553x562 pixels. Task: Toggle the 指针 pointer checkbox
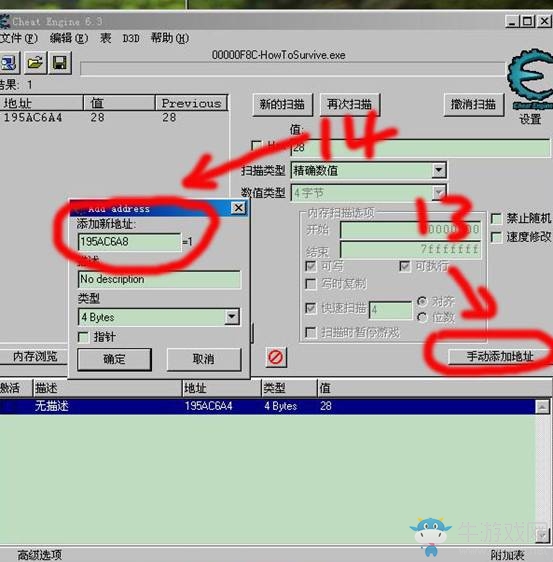point(83,337)
